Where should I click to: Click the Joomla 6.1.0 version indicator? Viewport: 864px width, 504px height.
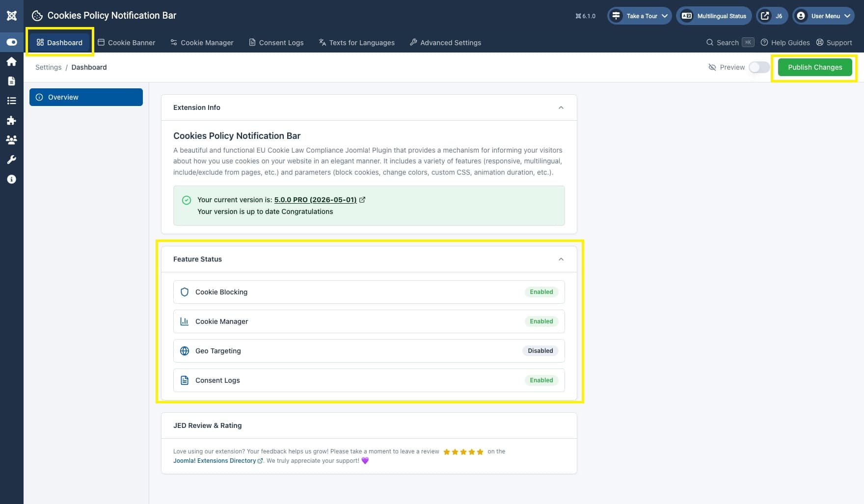[585, 16]
